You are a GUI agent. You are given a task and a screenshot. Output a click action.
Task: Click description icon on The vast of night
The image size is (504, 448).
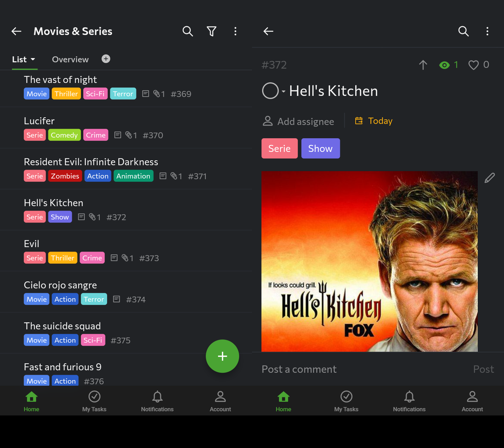pos(146,94)
